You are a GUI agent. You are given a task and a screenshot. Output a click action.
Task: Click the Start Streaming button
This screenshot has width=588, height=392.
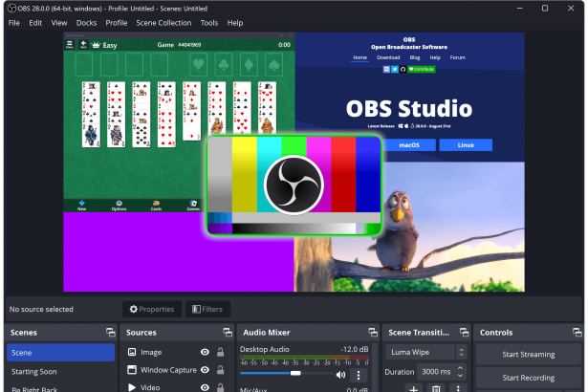(x=529, y=354)
